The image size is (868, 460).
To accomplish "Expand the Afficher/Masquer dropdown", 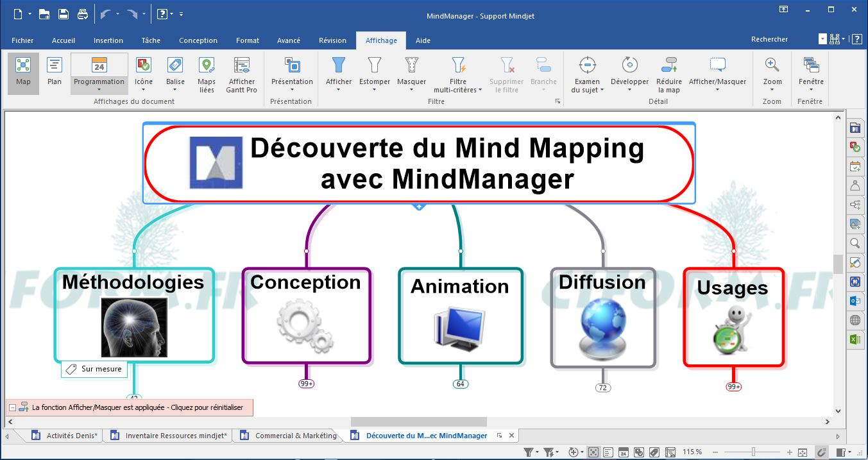I will pos(717,90).
